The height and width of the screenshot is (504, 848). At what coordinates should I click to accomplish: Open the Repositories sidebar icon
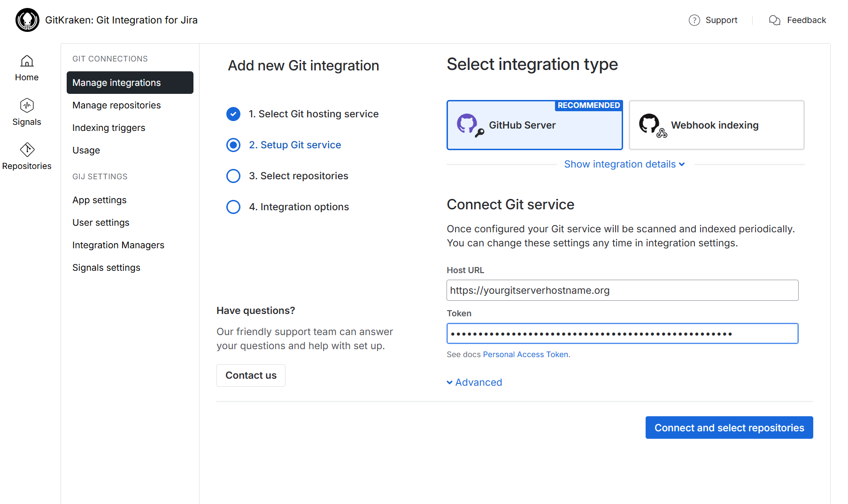(x=27, y=150)
